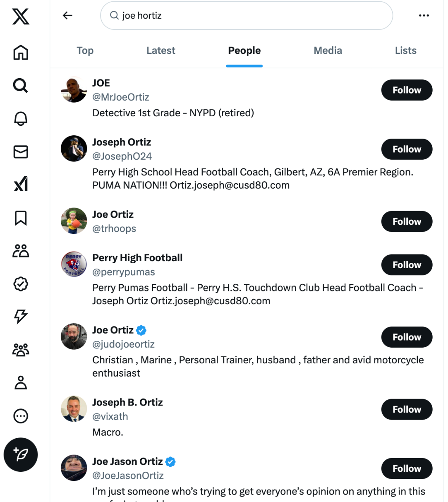448x502 pixels.
Task: Open Joseph Ortiz @JosephO24 avatar
Action: tap(74, 149)
